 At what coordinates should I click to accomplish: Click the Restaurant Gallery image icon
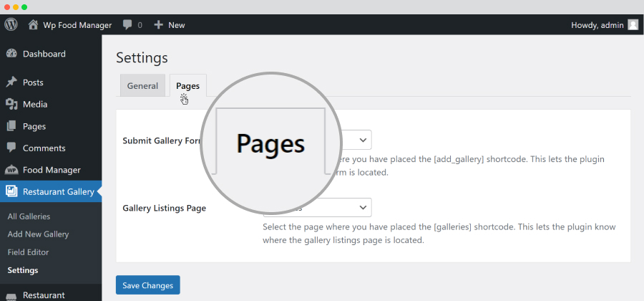11,191
